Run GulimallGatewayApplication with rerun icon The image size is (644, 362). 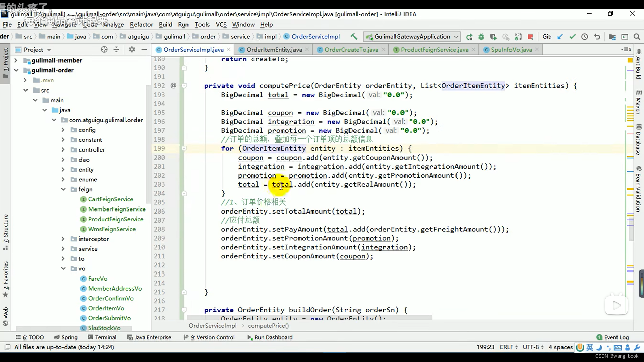469,37
